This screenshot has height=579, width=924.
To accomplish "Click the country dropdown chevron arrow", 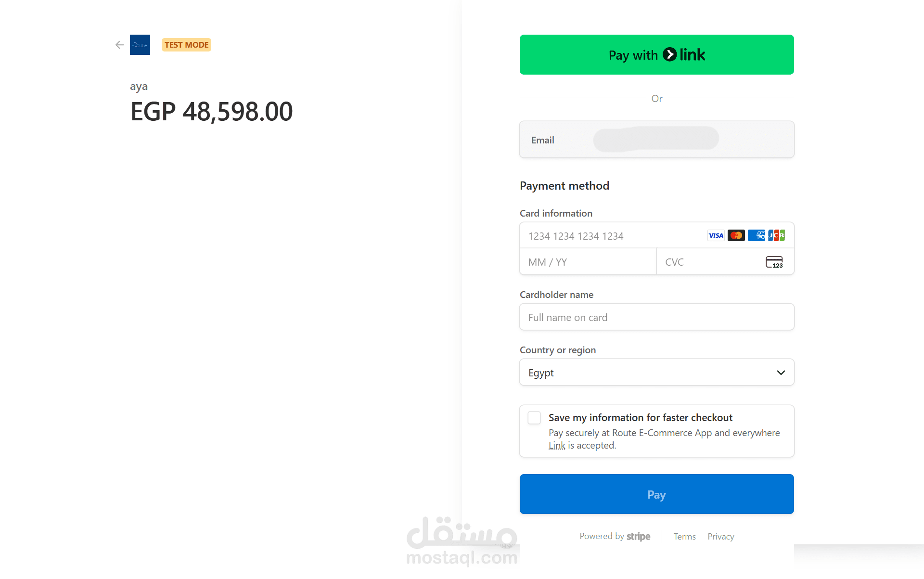I will click(781, 373).
